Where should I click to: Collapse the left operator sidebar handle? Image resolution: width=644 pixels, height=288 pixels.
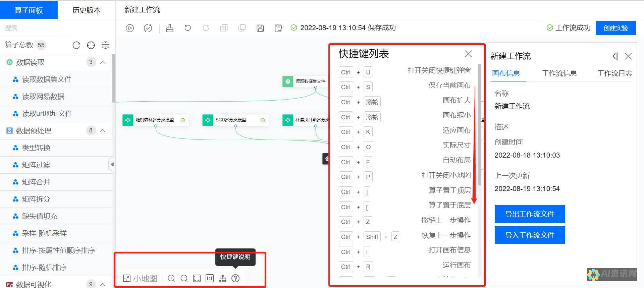coord(112,164)
